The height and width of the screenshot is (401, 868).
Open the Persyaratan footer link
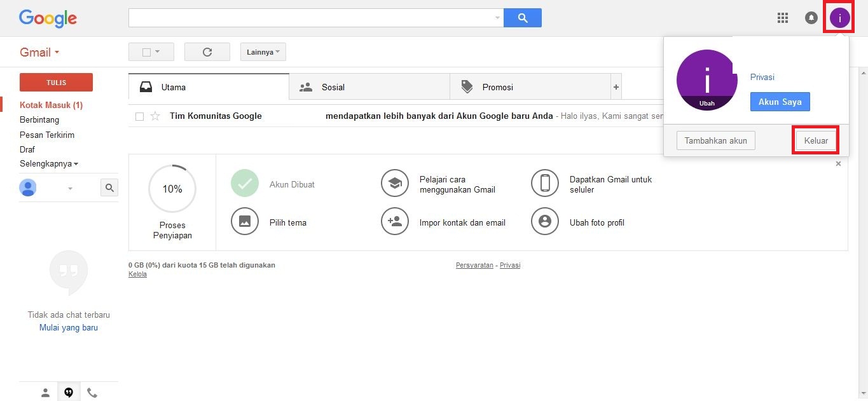[474, 265]
